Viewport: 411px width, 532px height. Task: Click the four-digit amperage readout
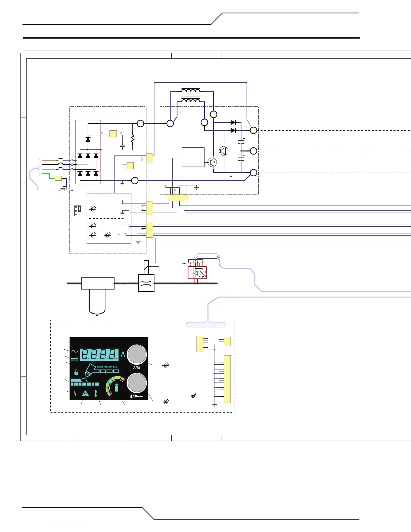point(99,354)
